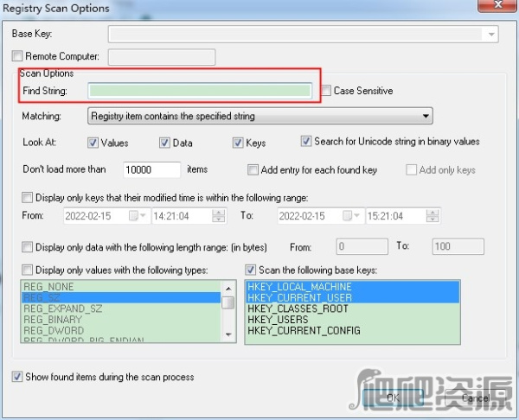Toggle Search for Unicode string in binary values
The image size is (519, 420).
tap(306, 141)
